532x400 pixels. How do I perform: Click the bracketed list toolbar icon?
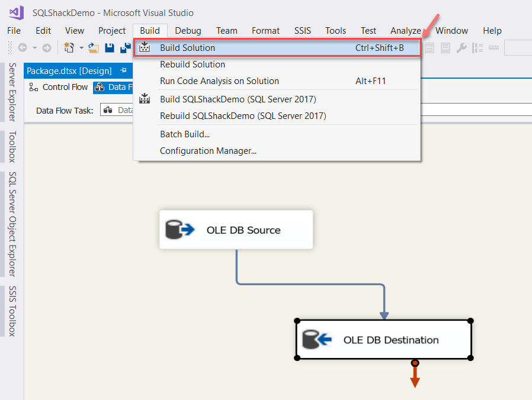coord(477,48)
